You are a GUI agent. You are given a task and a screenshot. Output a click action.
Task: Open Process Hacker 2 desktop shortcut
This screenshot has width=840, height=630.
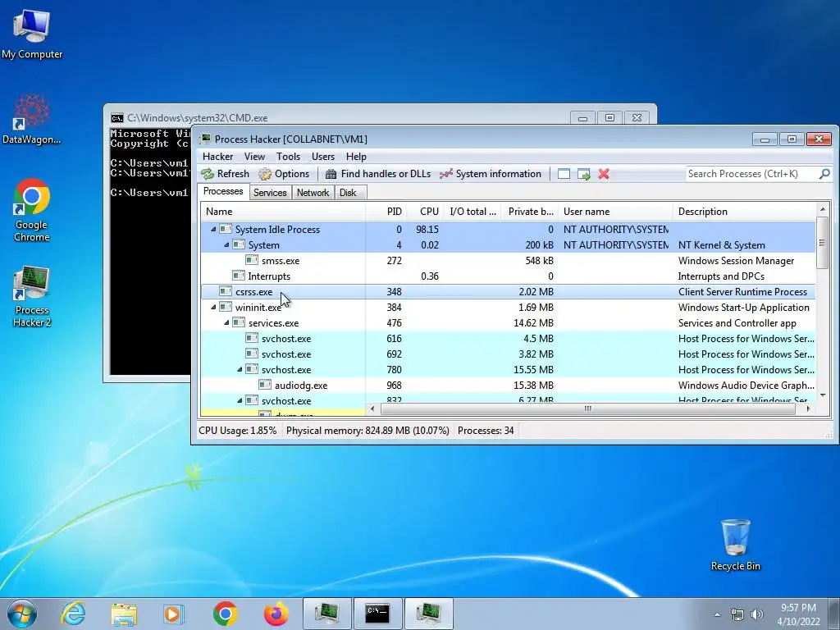click(x=32, y=296)
